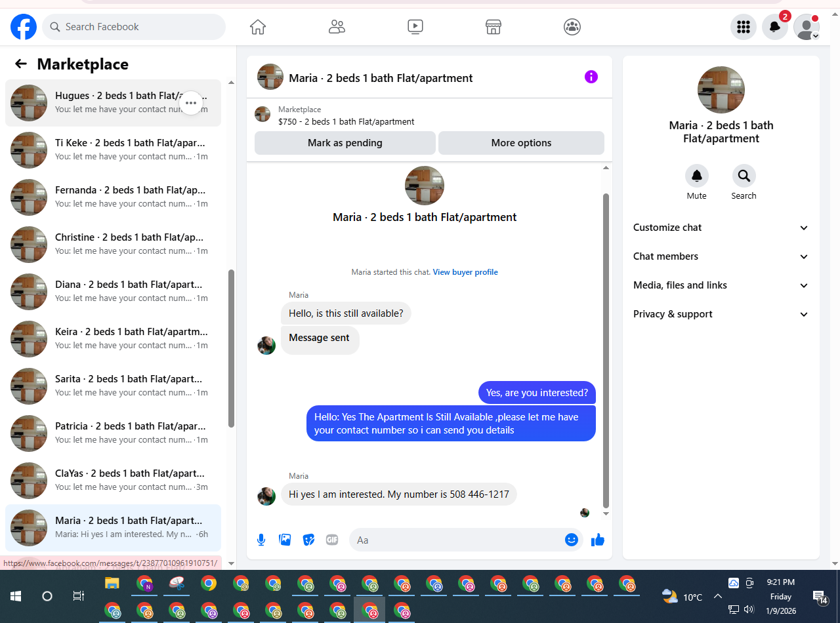Click the purple conversation information icon
The width and height of the screenshot is (840, 623).
(591, 77)
